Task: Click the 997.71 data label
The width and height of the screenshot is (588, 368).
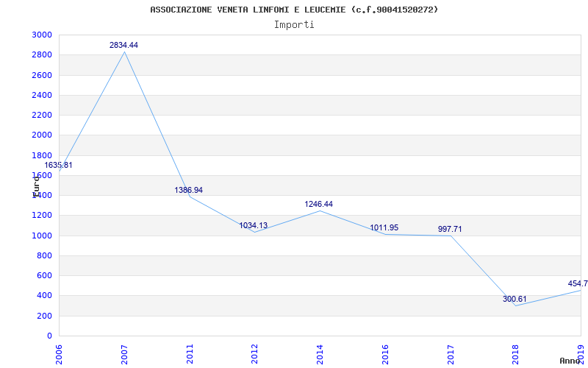Action: point(449,230)
